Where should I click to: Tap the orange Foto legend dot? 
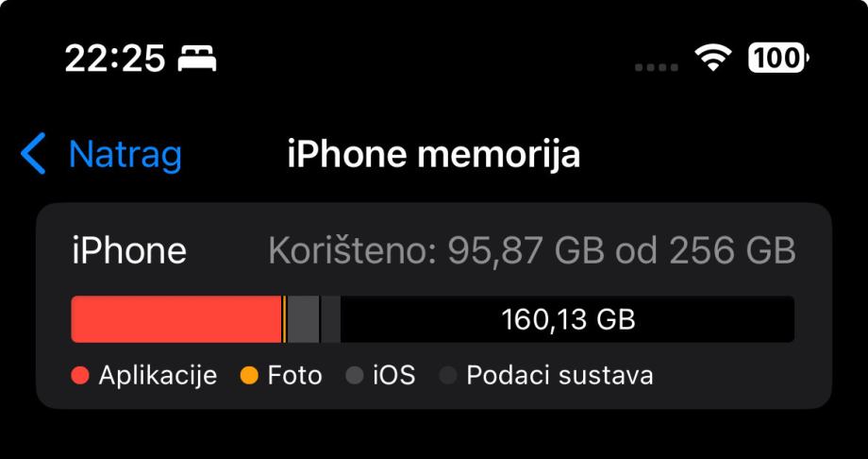[249, 376]
